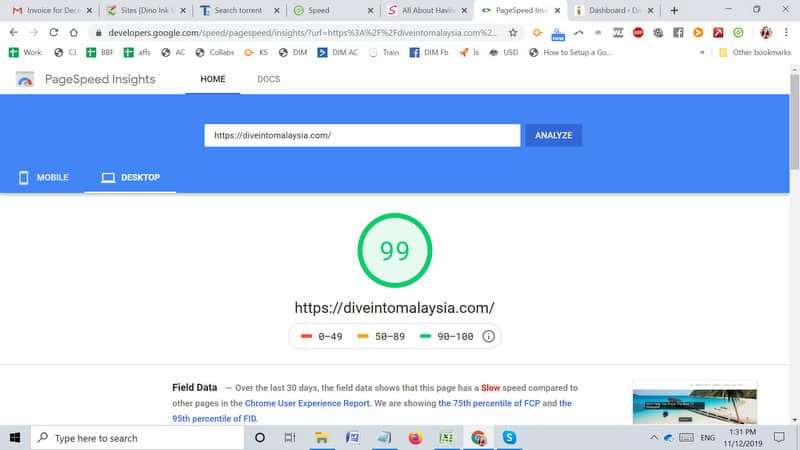Switch to the MOBILE results tab
The image size is (800, 450).
(x=44, y=178)
